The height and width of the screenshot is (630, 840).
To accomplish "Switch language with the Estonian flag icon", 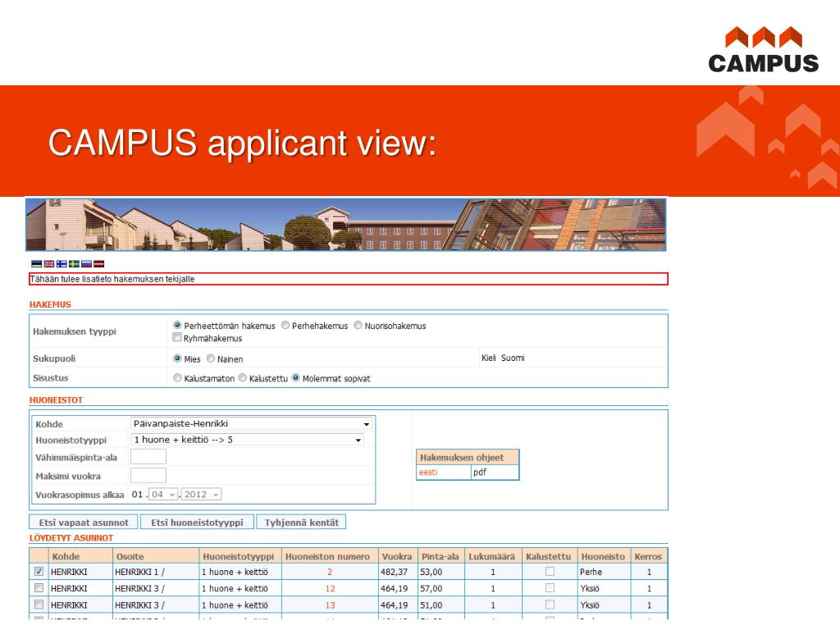I will (36, 263).
